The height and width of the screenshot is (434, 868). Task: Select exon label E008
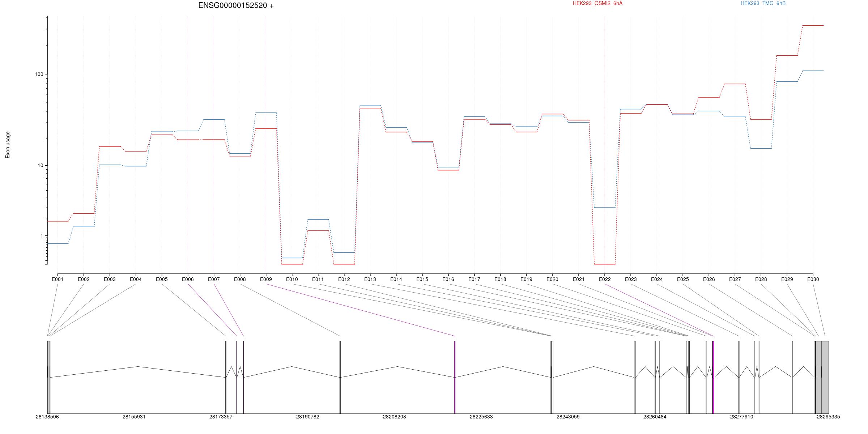click(x=240, y=279)
